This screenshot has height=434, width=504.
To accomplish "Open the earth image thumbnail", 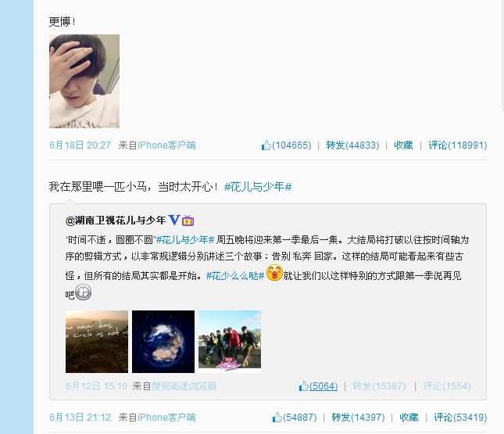I will point(163,342).
